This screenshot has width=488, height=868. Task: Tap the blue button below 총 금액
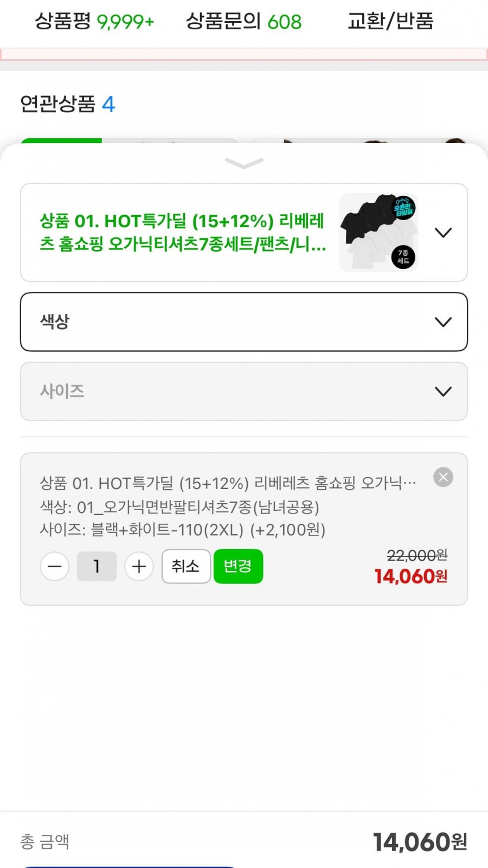pos(130,865)
